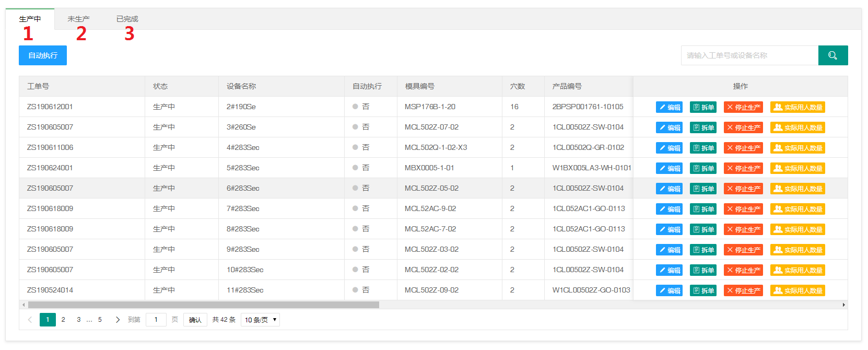Click 编辑 for device 7#283Sec

tap(669, 209)
